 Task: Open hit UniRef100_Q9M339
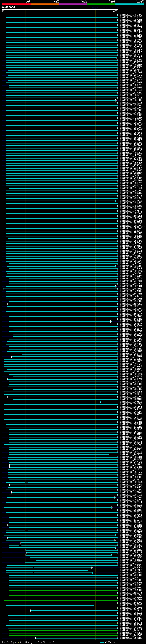[131, 25]
